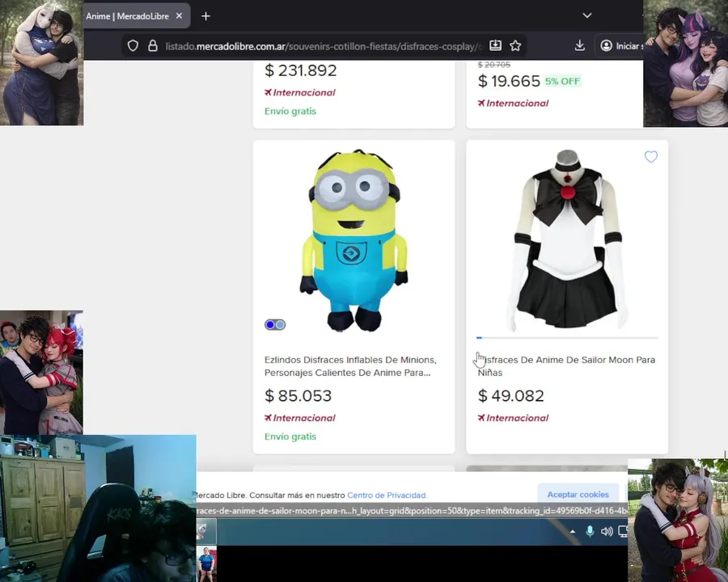Click the Sailor Moon image carousel progress bar
Image resolution: width=728 pixels, height=582 pixels.
(x=567, y=338)
